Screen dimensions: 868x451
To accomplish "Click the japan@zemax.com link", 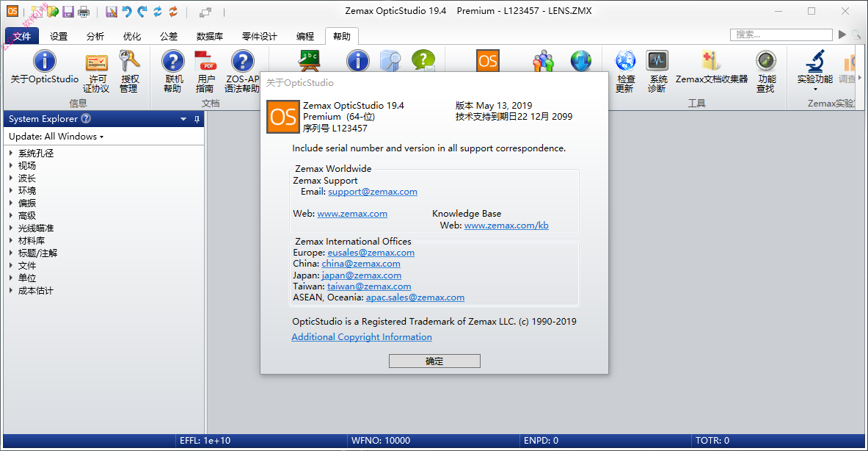I will click(x=362, y=275).
